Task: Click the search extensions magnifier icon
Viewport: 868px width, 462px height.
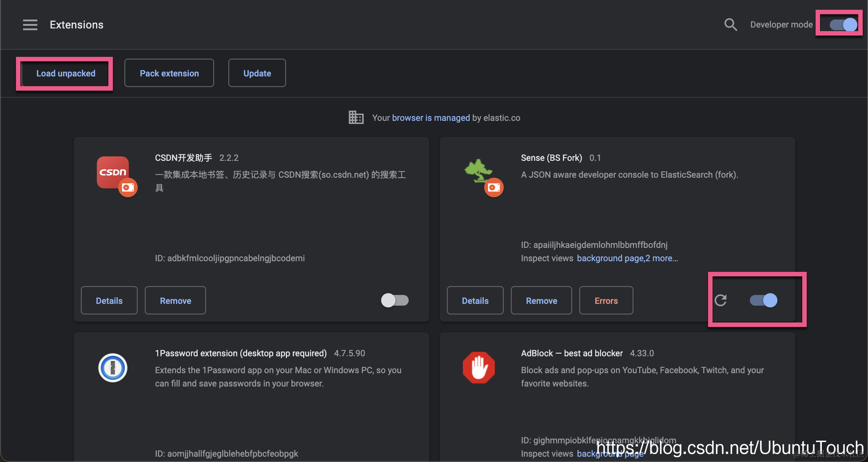Action: coord(731,25)
